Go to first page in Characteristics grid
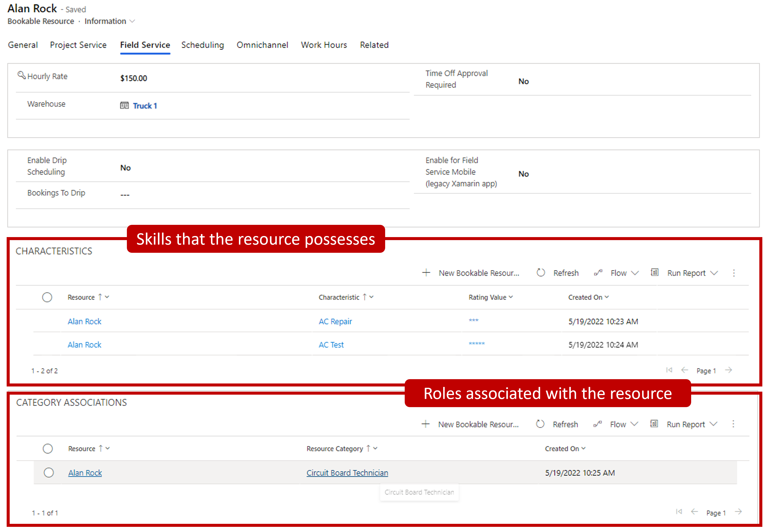Viewport: 769px width, 532px height. [669, 370]
